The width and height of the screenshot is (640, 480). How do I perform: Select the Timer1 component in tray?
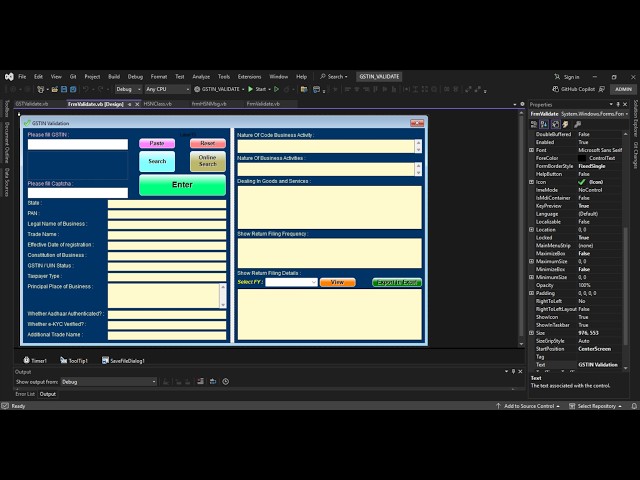[x=35, y=360]
